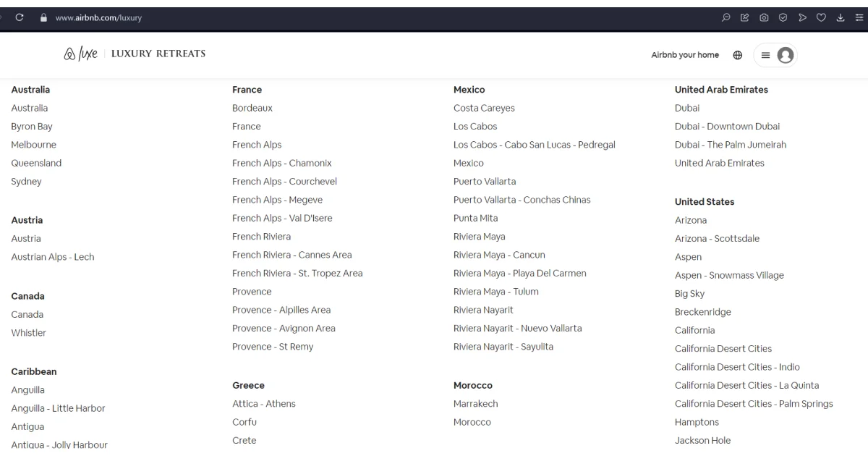Image resolution: width=868 pixels, height=456 pixels.
Task: Click the Airbnb your home link
Action: click(685, 55)
